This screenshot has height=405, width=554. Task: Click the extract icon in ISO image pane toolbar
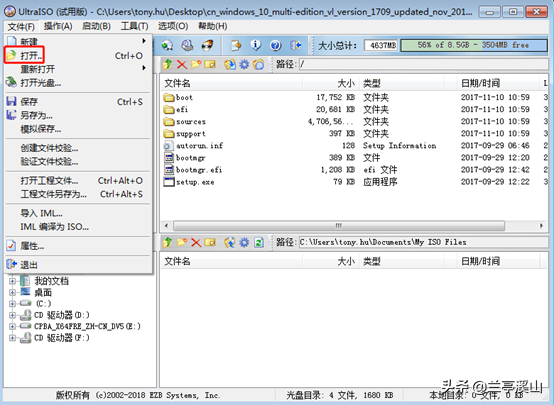(230, 64)
